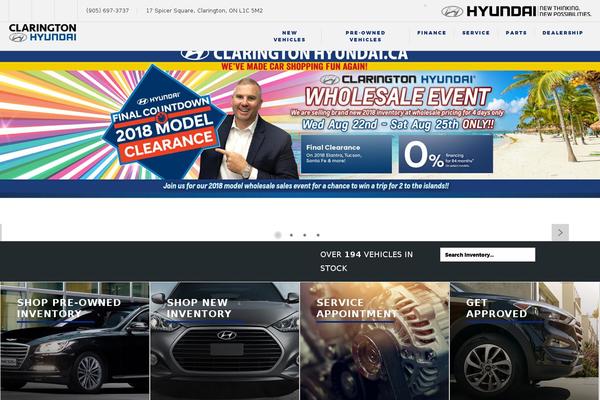Image resolution: width=600 pixels, height=400 pixels.
Task: Advance carousel with next arrow
Action: [x=560, y=232]
